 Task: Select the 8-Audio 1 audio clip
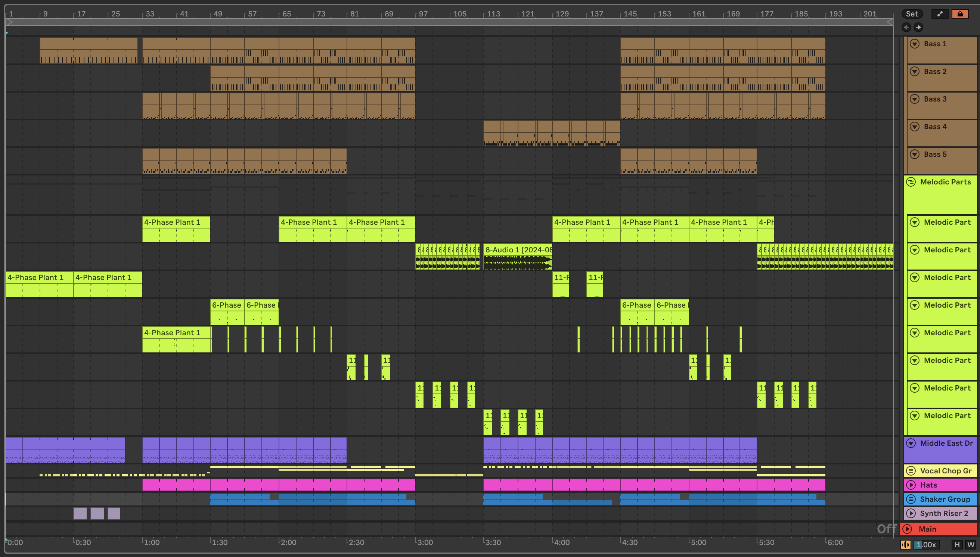tap(517, 250)
